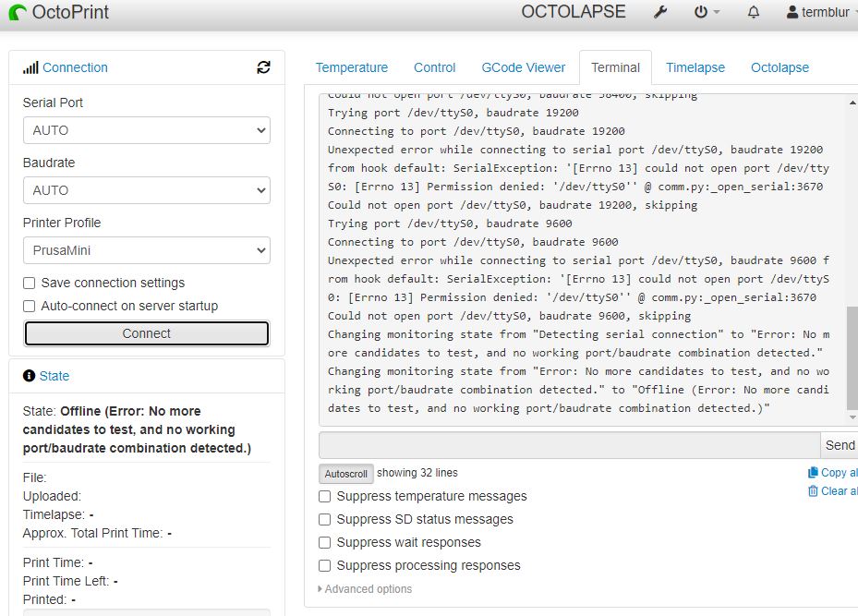Viewport: 858px width, 616px height.
Task: Click the "Print Time Left" label
Action: 66,581
